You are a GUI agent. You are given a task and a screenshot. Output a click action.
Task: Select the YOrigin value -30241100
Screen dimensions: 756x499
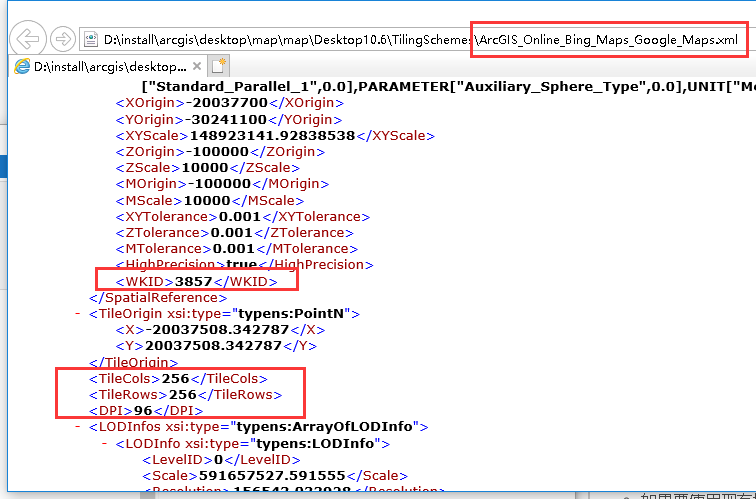pyautogui.click(x=226, y=119)
